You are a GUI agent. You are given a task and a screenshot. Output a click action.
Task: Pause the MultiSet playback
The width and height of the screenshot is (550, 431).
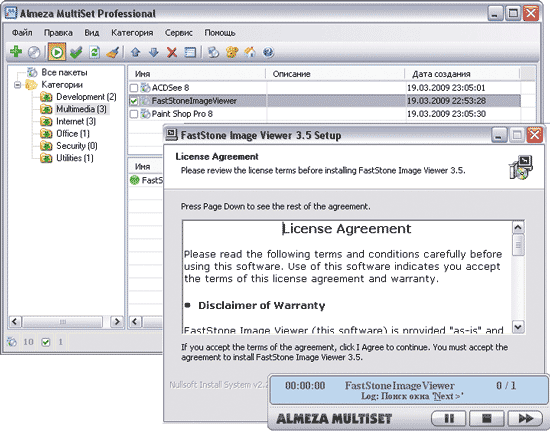(449, 418)
